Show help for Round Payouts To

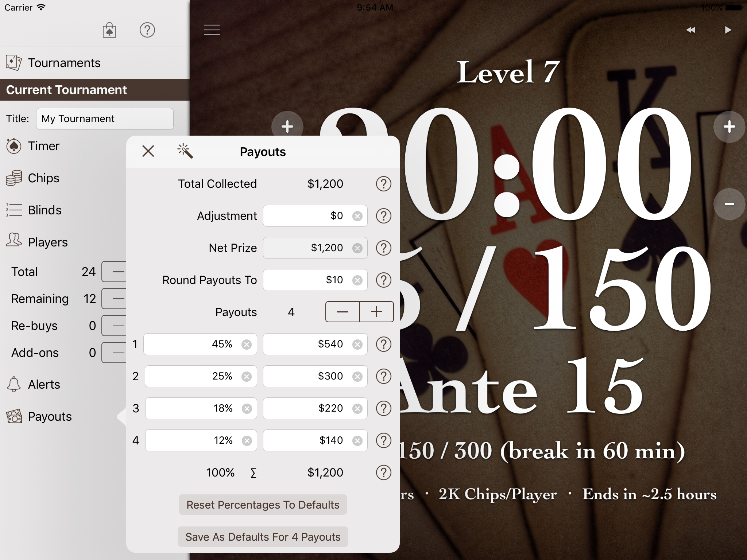(383, 280)
